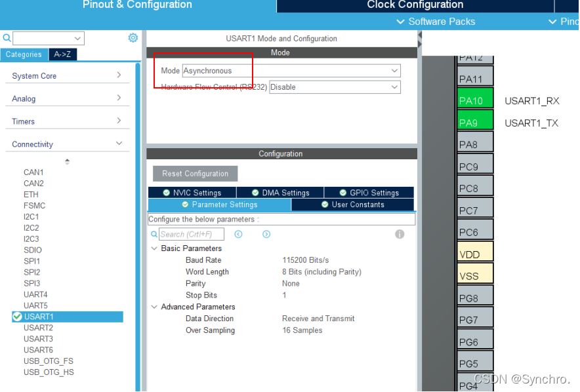Viewport: 580px width, 392px height.
Task: Select UART5 peripheral
Action: click(x=35, y=305)
